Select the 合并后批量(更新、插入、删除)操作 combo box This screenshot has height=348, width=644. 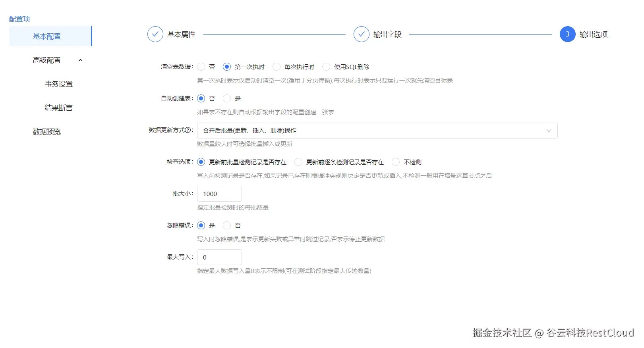(x=377, y=131)
